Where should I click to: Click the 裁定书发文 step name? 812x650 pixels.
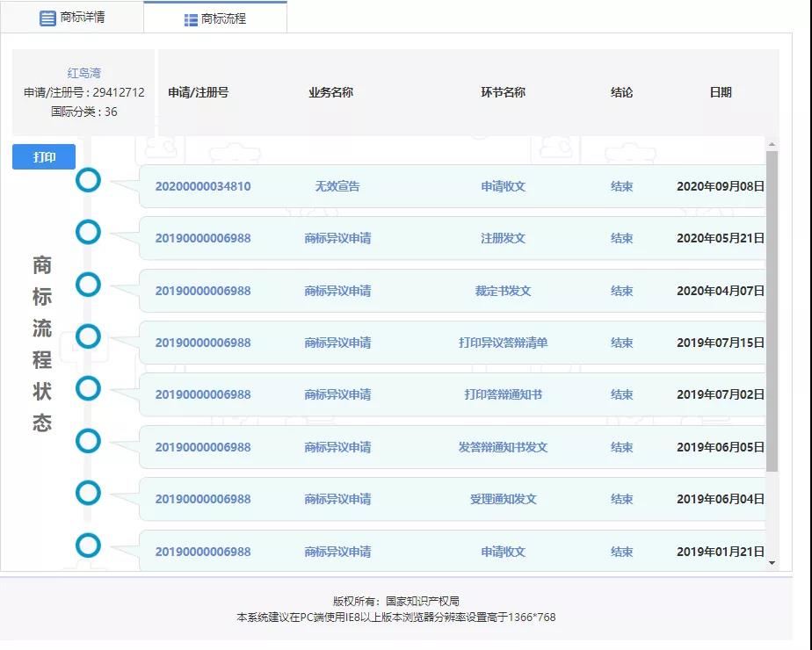tap(503, 291)
